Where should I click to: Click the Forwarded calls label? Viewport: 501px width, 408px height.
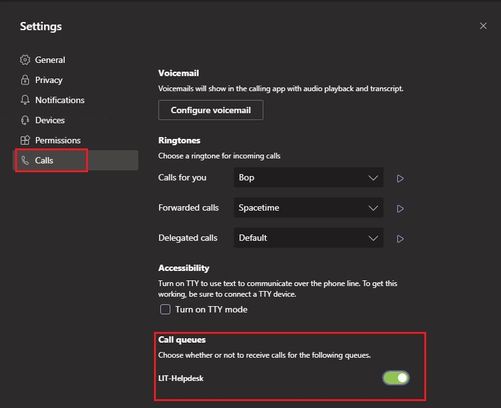point(188,208)
